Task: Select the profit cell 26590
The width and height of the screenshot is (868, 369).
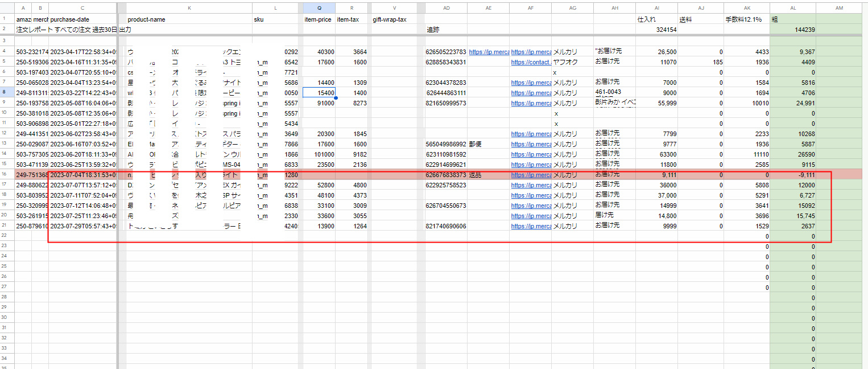Action: coord(793,154)
